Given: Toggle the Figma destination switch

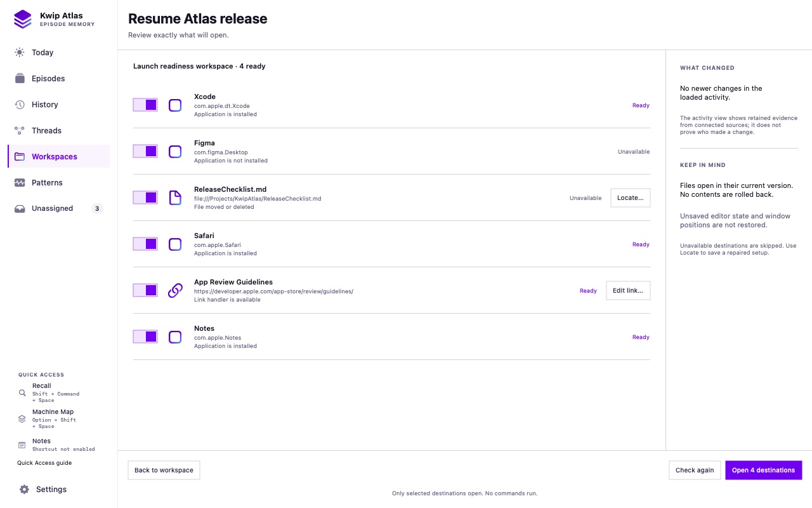Looking at the screenshot, I should pos(145,151).
